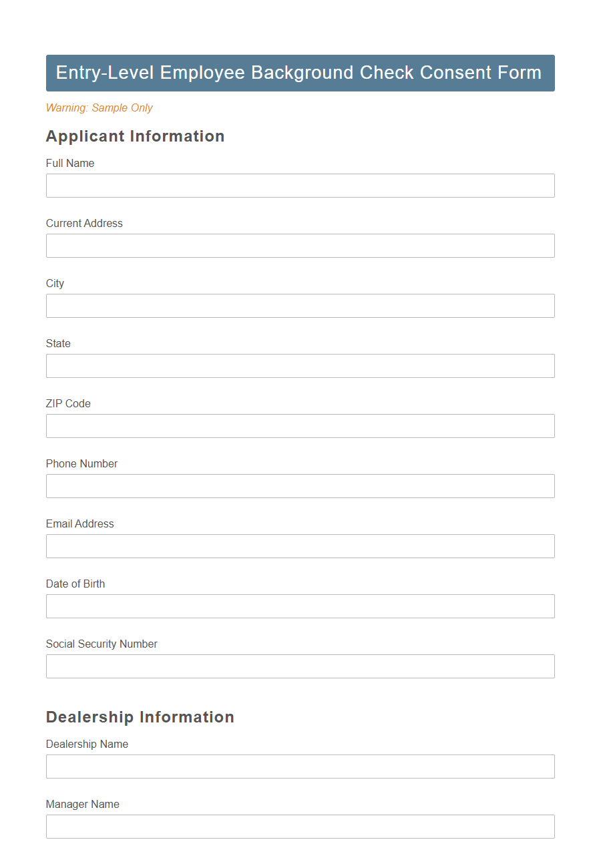Click the Phone Number input field
The image size is (601, 868).
coord(300,486)
